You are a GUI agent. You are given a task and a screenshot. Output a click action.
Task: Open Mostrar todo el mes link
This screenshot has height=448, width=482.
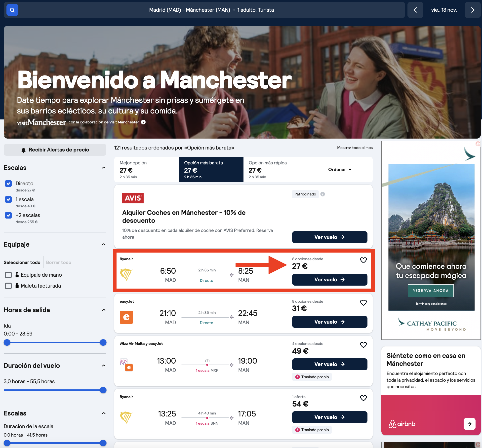[x=355, y=148]
